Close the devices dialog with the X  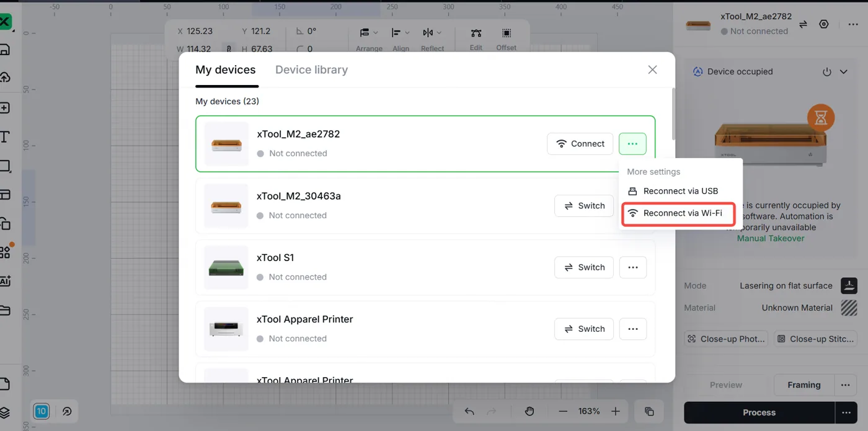pos(652,70)
